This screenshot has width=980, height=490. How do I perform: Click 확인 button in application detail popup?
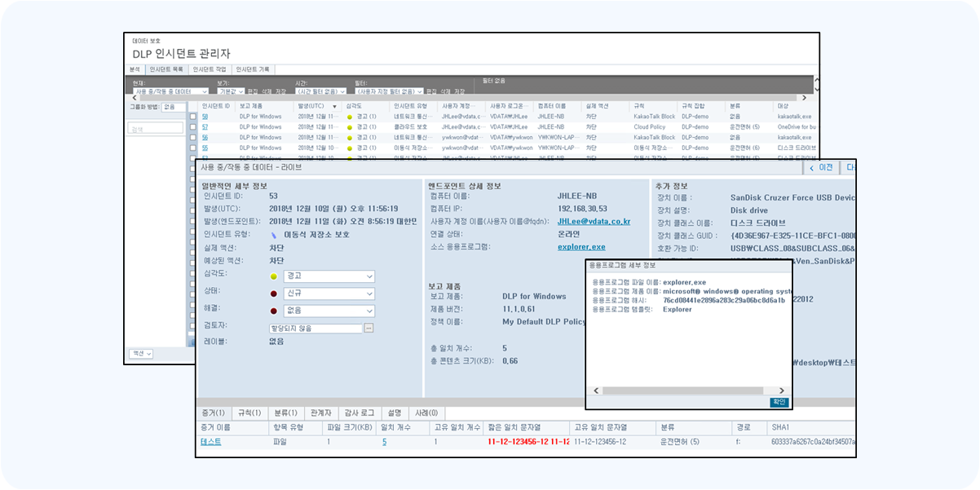tap(779, 402)
